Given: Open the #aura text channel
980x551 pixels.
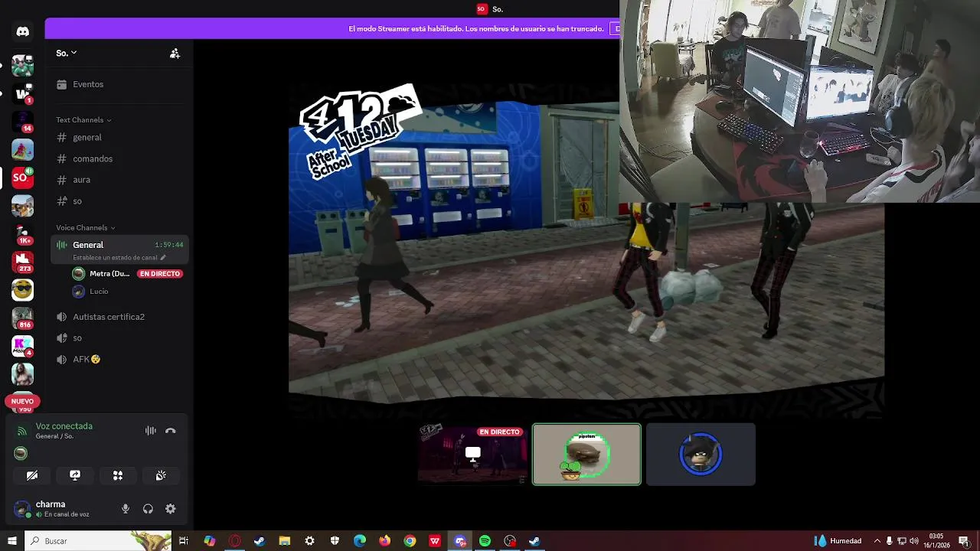Looking at the screenshot, I should tap(119, 180).
